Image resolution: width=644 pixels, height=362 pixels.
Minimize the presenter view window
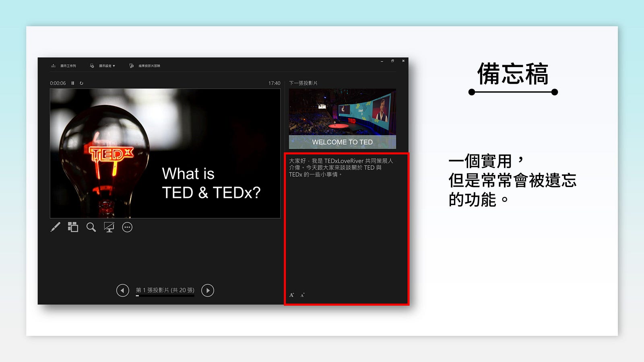[382, 61]
